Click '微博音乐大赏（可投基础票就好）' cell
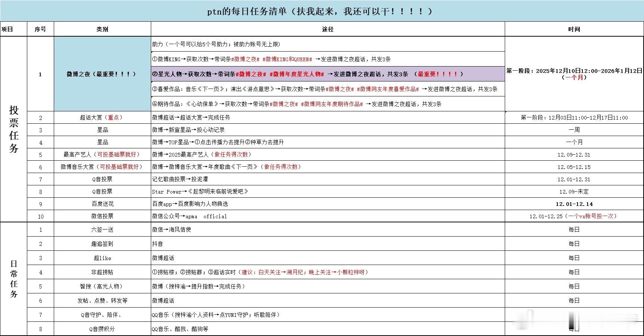 coord(102,167)
